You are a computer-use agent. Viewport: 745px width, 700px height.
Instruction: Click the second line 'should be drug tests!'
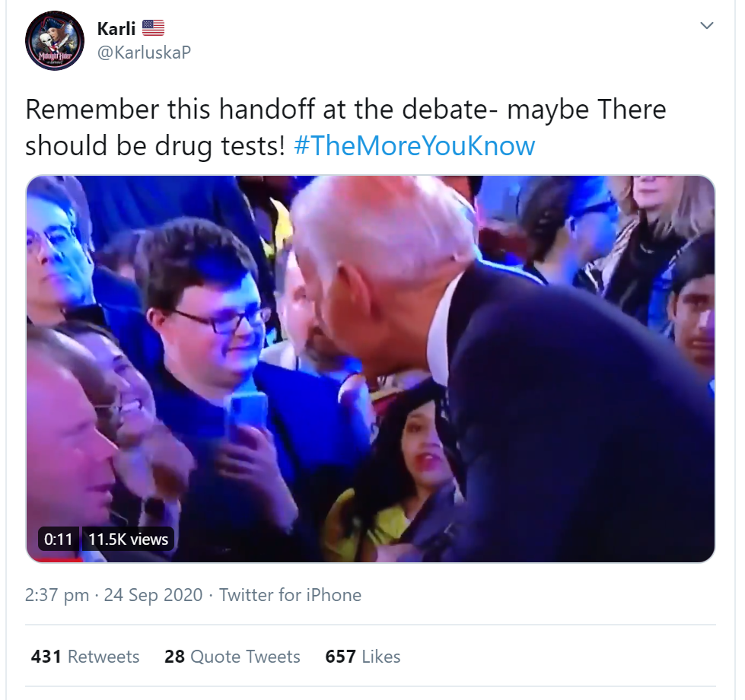coord(155,145)
